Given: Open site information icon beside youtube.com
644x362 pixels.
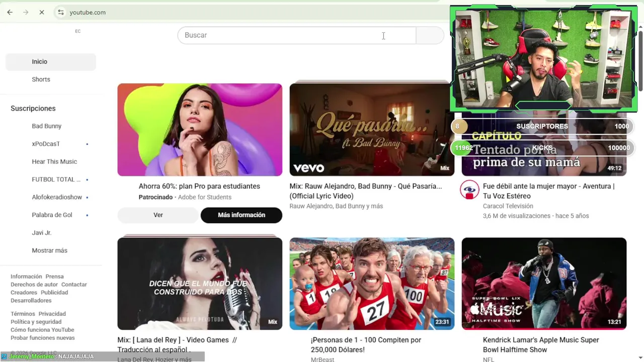Looking at the screenshot, I should 60,12.
